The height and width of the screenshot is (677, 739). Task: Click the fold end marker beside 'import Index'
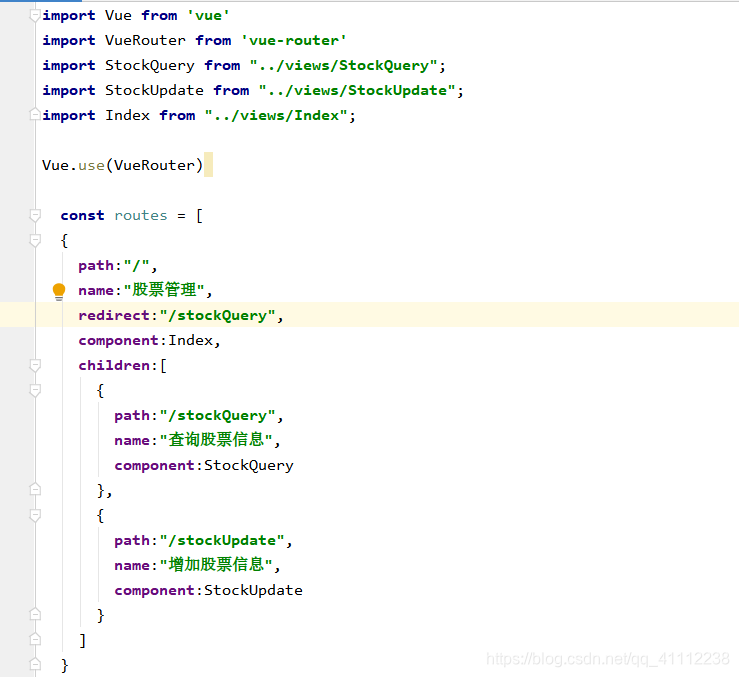pos(35,115)
